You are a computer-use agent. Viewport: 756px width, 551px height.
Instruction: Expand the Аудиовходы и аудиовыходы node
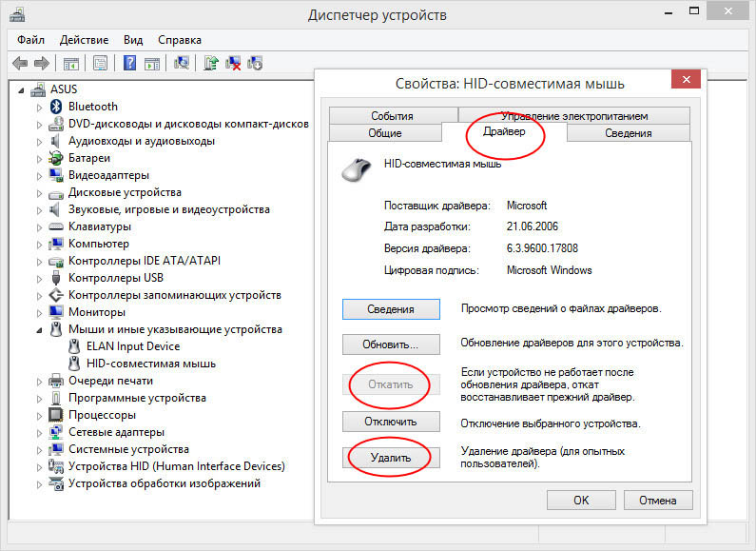click(39, 142)
